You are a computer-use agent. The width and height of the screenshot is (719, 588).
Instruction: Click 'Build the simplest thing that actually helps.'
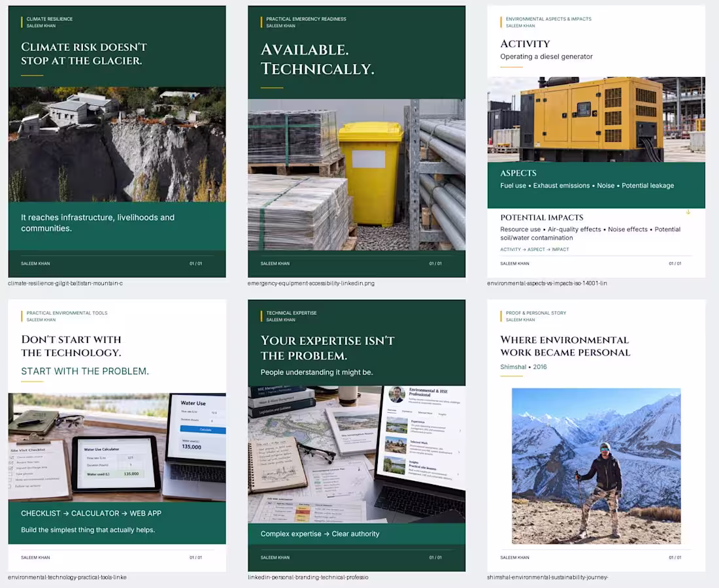[x=88, y=530]
